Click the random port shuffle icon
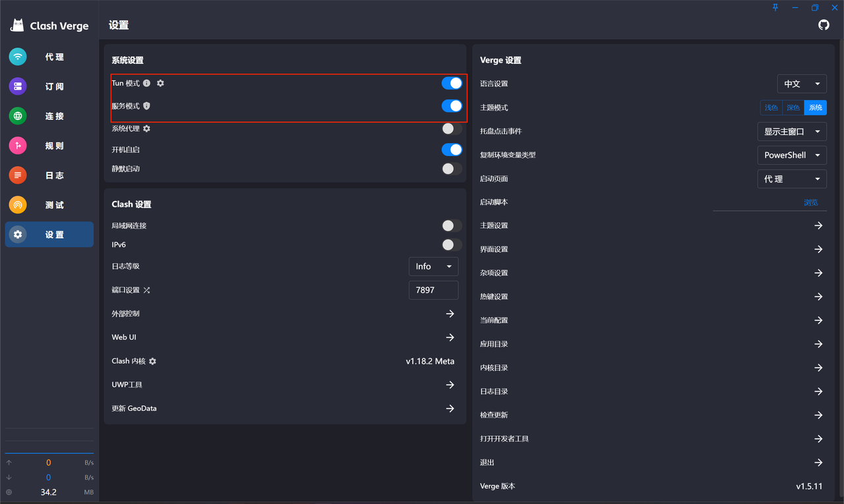The height and width of the screenshot is (504, 844). 146,290
